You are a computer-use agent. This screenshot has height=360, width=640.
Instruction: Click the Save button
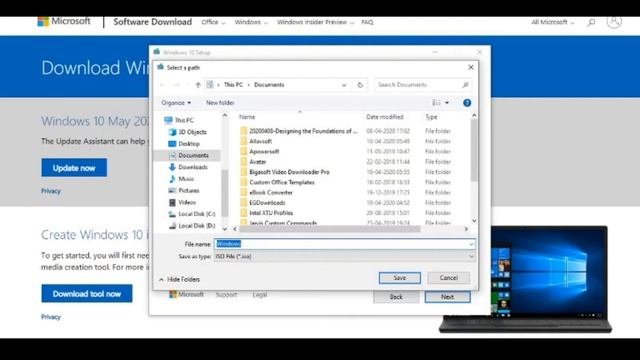(400, 278)
